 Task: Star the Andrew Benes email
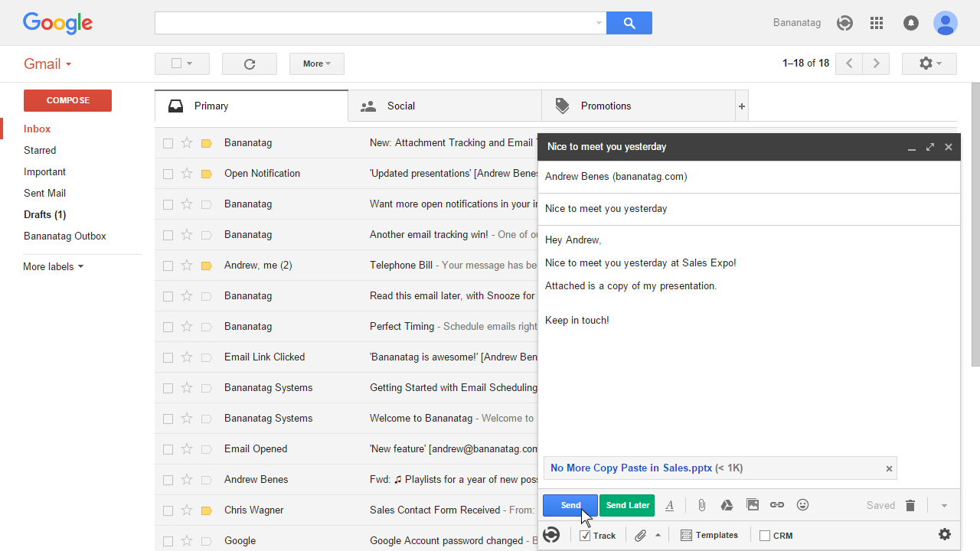[x=187, y=480]
